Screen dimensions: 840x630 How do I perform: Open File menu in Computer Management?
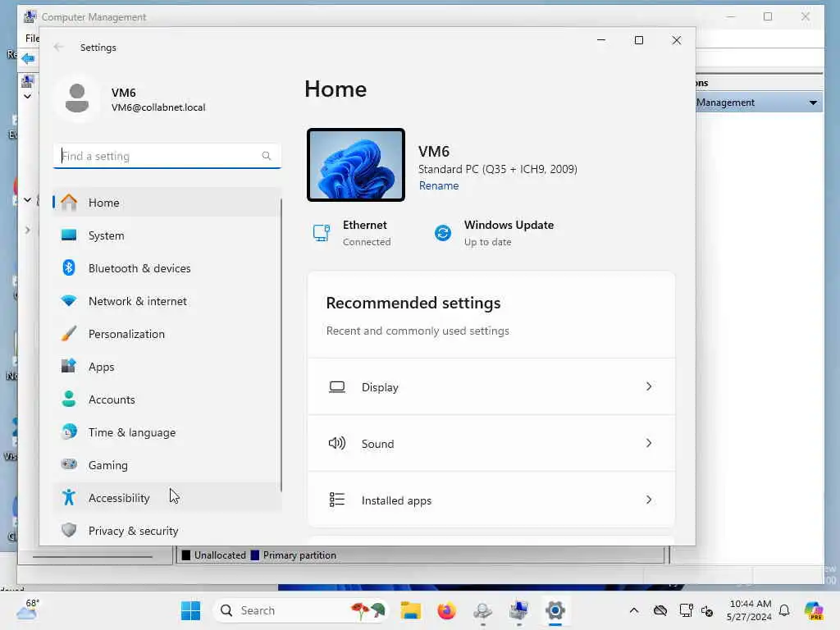click(x=32, y=38)
